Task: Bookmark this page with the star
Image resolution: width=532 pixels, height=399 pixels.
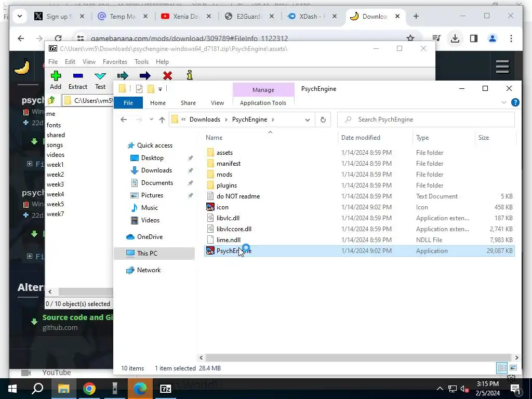Action: 410,38
